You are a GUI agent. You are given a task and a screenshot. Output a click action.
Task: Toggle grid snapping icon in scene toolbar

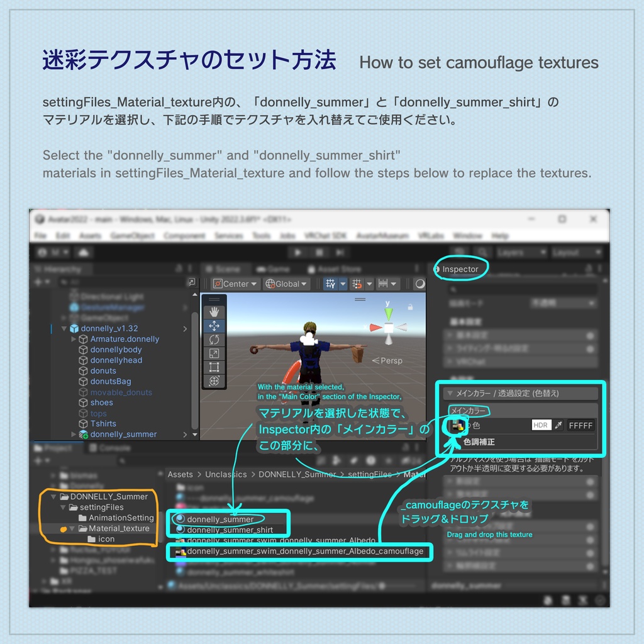[330, 284]
